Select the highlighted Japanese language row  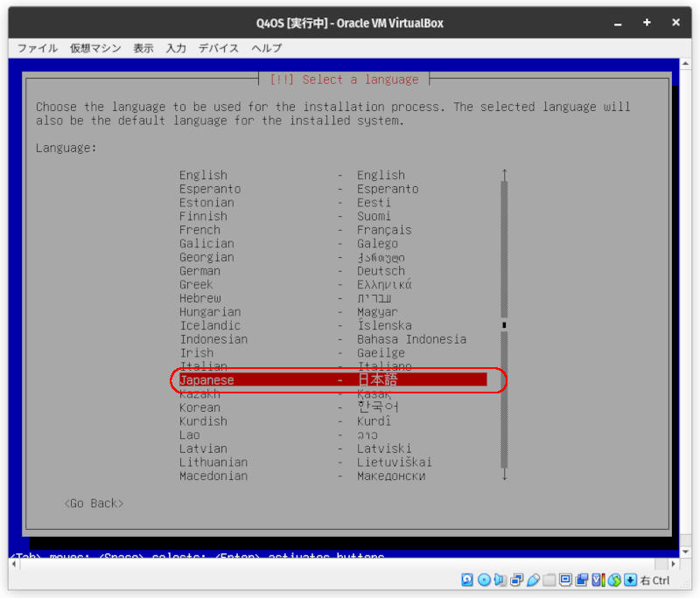pos(333,380)
